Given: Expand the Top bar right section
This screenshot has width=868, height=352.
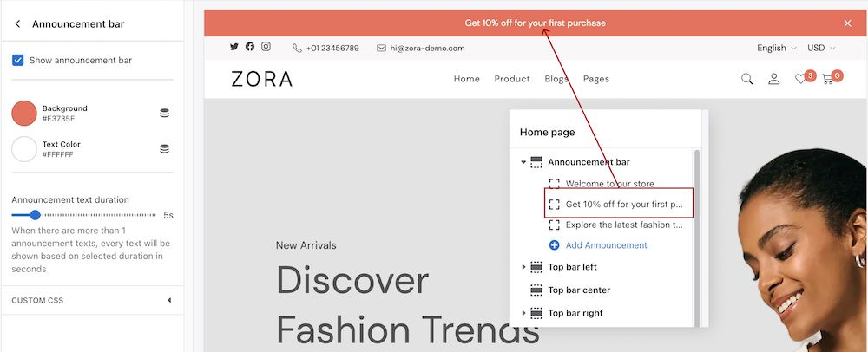Looking at the screenshot, I should [x=523, y=313].
